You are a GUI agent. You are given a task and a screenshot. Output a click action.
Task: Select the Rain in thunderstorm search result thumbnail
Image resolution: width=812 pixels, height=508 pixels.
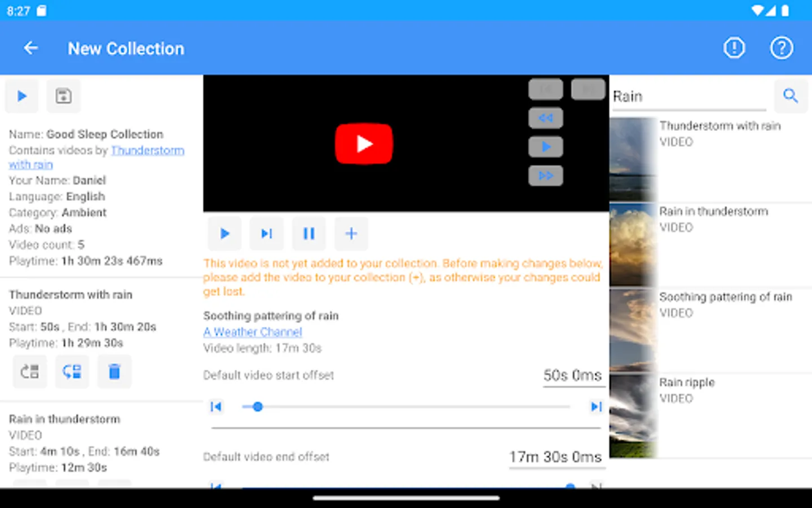[634, 246]
